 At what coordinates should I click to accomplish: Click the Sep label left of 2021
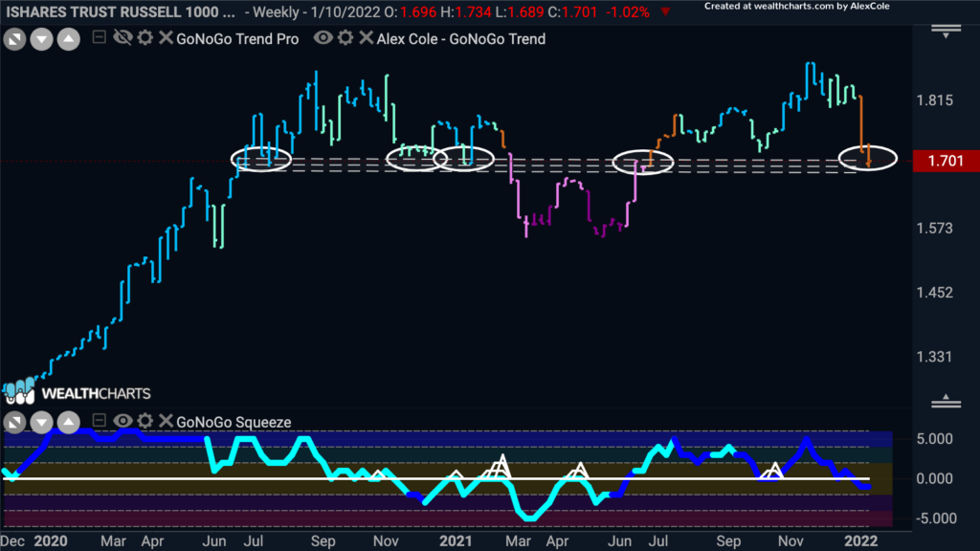[x=323, y=541]
